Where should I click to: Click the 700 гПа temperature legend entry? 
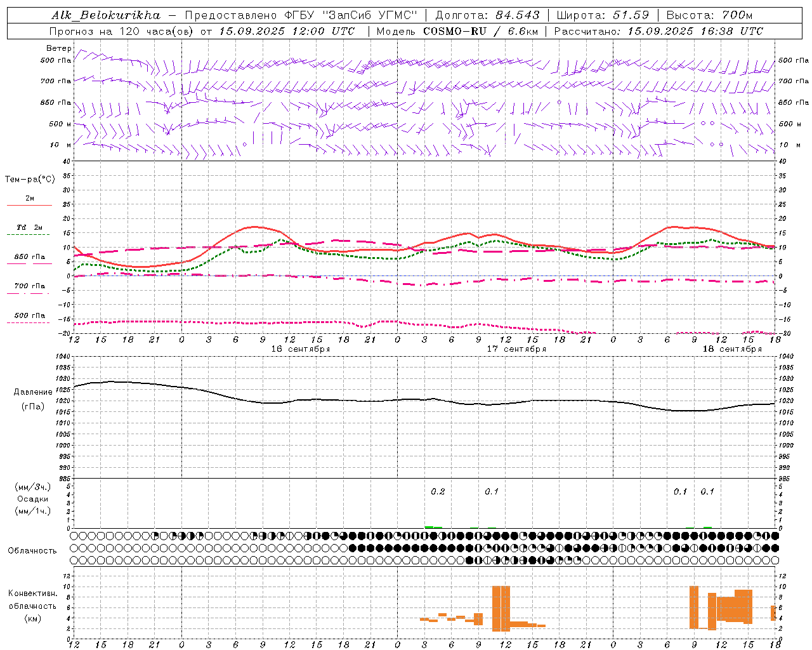[29, 286]
